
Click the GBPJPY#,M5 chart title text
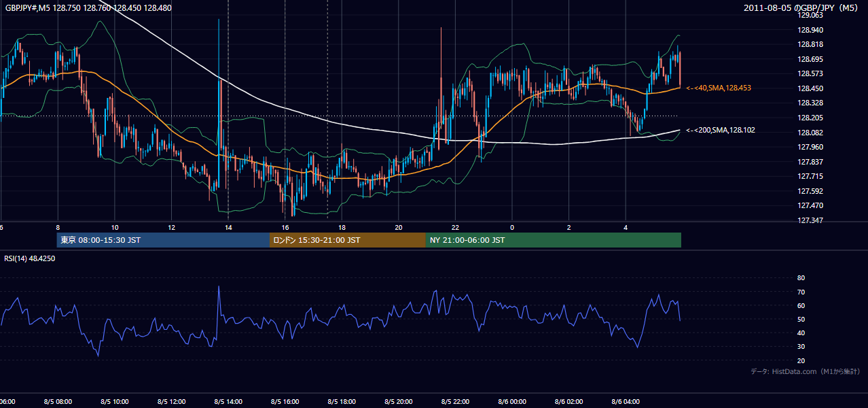tap(88, 8)
